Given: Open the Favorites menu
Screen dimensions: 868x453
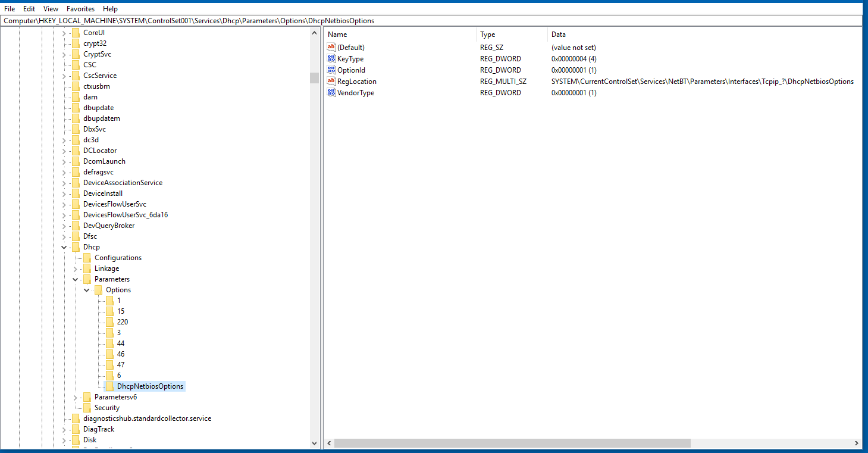Looking at the screenshot, I should (80, 9).
